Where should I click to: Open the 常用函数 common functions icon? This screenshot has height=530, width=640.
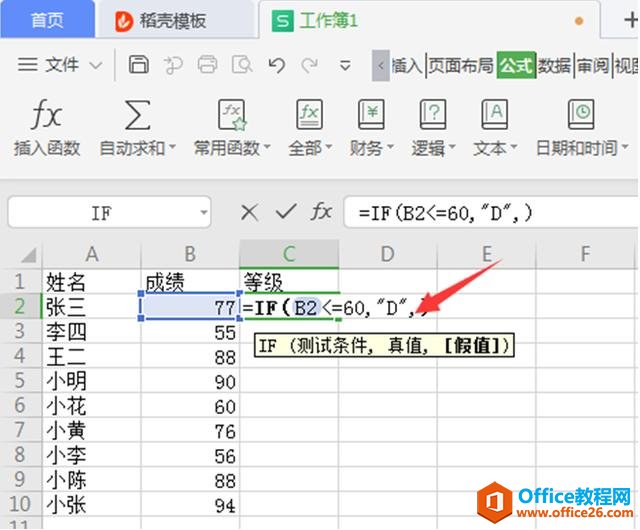232,115
